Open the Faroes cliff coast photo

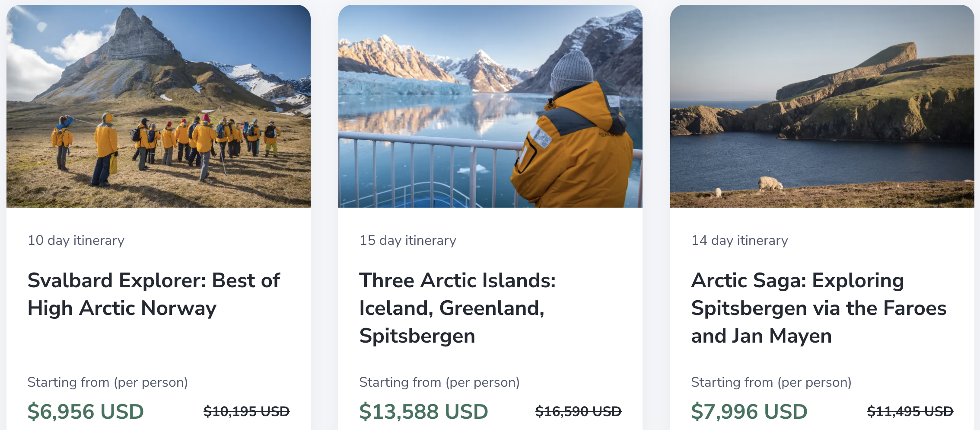[x=822, y=106]
